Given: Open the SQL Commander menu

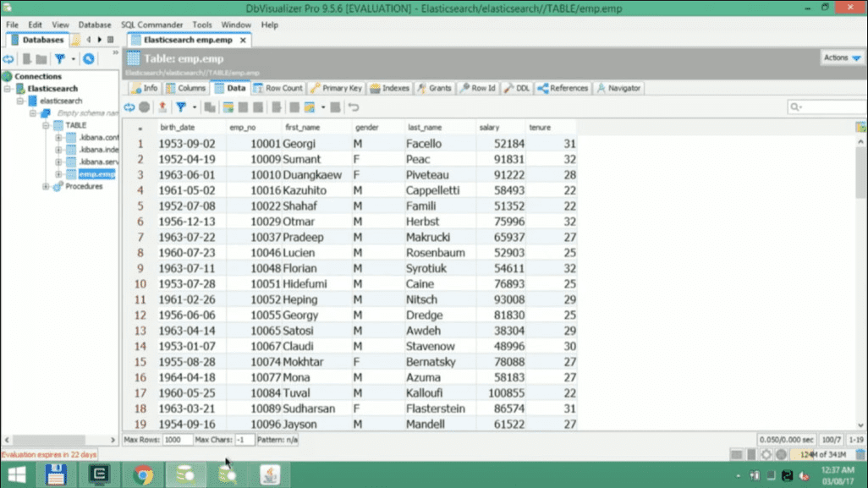Looking at the screenshot, I should (151, 25).
